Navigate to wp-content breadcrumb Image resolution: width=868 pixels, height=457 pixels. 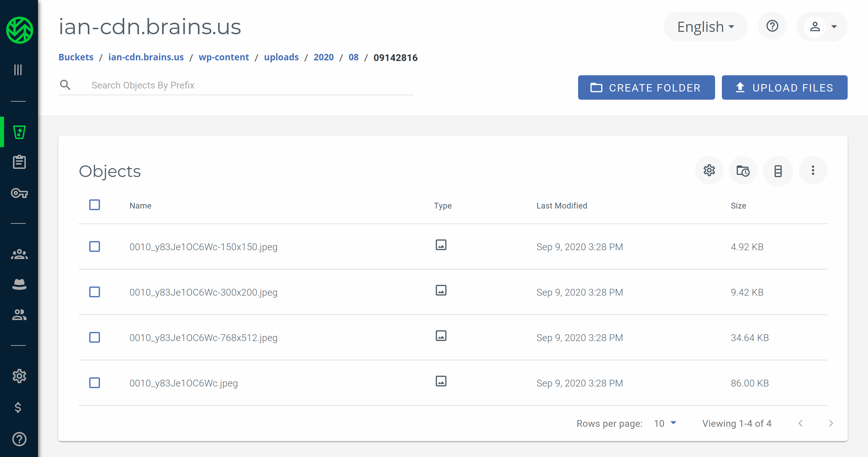coord(224,57)
